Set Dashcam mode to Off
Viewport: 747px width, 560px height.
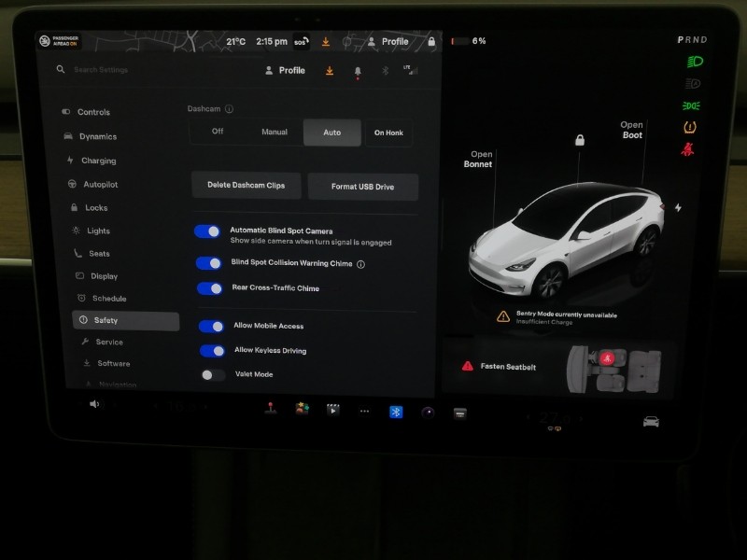point(218,132)
